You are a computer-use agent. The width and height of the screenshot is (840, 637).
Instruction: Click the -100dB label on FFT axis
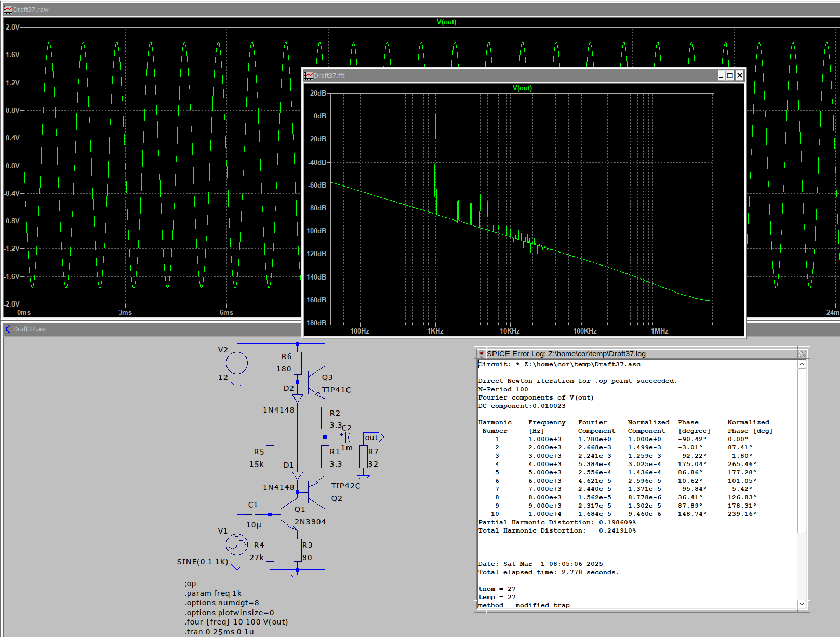pyautogui.click(x=316, y=231)
